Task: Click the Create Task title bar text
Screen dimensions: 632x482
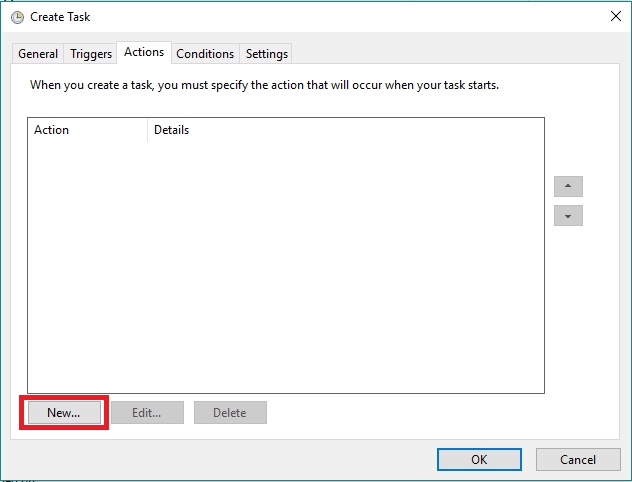Action: point(60,17)
